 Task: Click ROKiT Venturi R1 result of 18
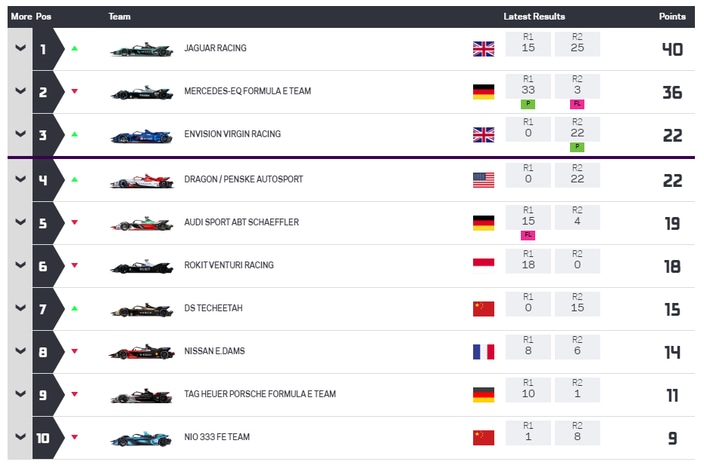pos(528,261)
